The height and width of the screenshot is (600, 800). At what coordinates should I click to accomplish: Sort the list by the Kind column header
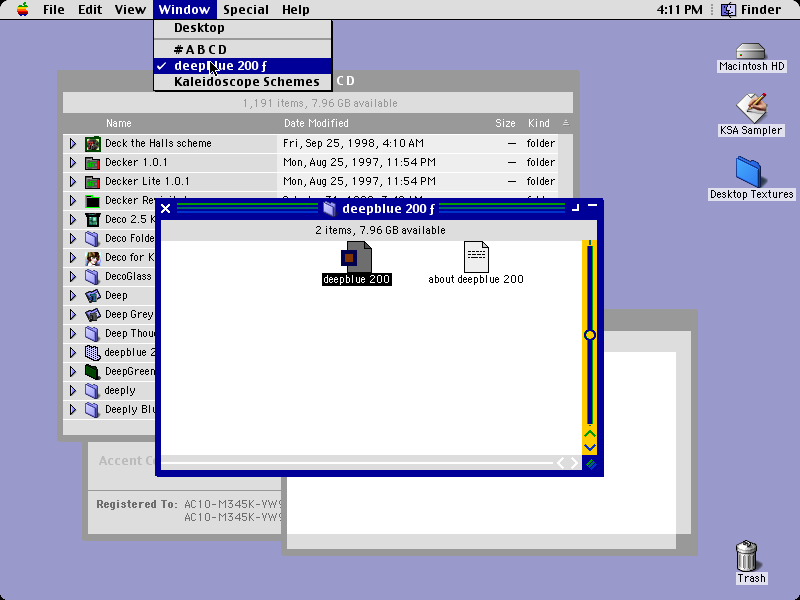[539, 123]
